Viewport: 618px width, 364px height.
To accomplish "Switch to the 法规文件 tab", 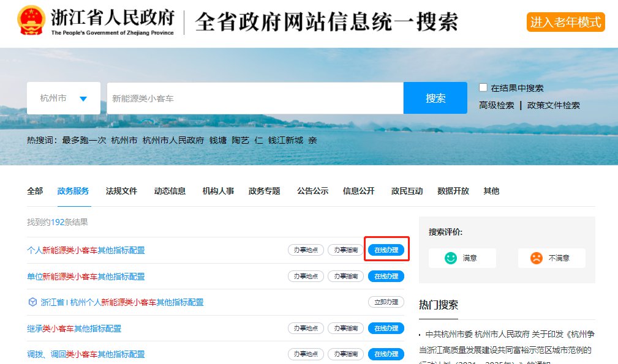I will tap(121, 191).
